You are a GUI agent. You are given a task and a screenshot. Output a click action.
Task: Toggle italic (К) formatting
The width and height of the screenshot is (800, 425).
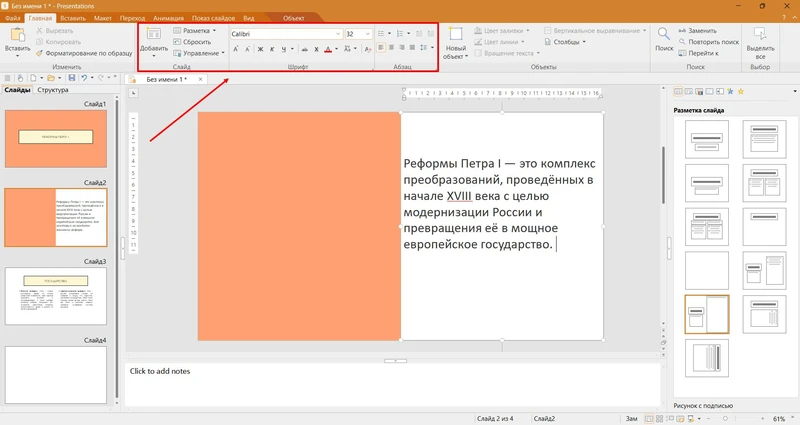pyautogui.click(x=272, y=49)
